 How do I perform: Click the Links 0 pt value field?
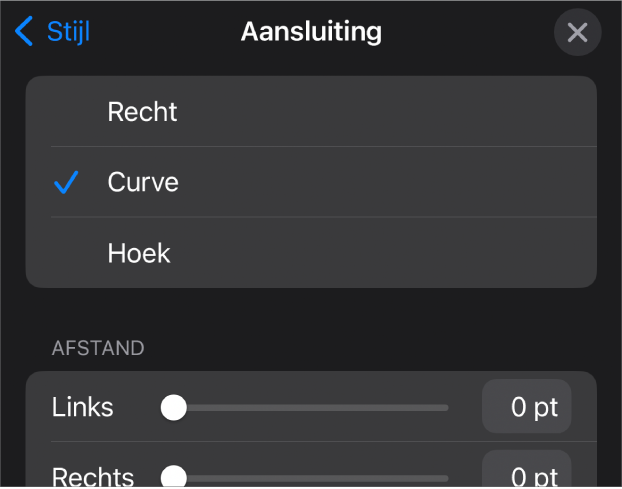527,407
